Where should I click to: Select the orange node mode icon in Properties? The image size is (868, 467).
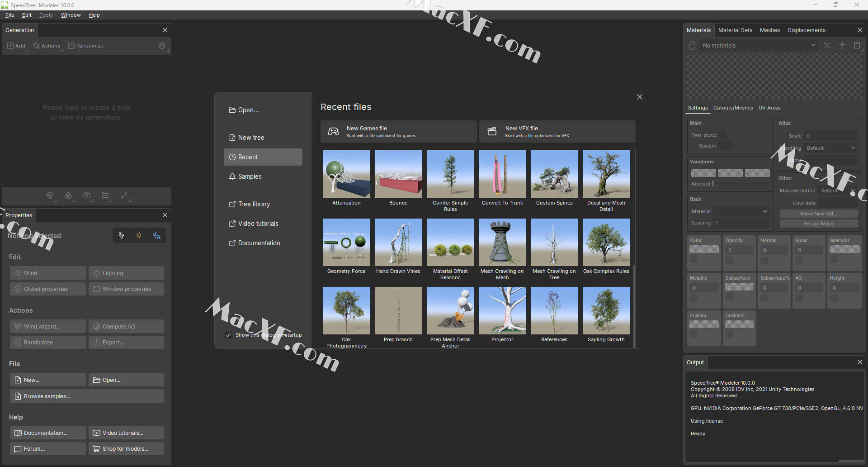click(139, 235)
